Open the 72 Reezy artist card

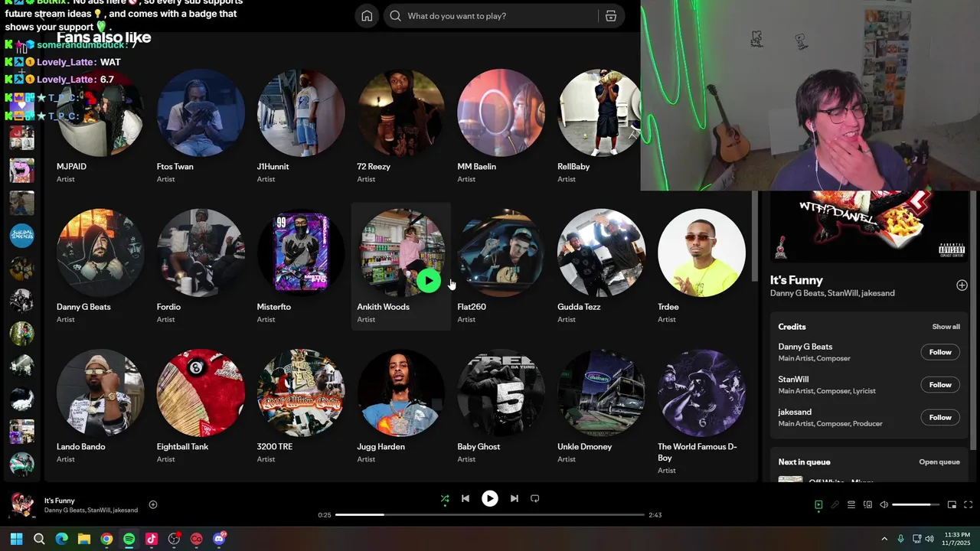(401, 126)
